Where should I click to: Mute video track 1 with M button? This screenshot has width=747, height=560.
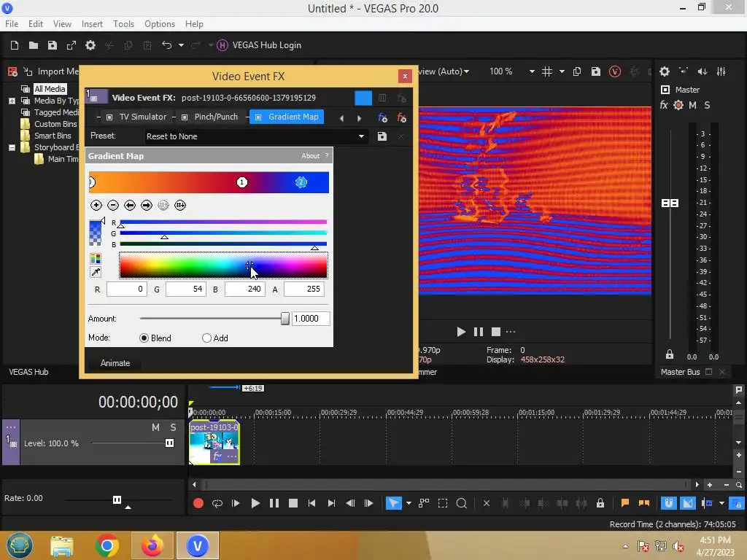coord(156,427)
